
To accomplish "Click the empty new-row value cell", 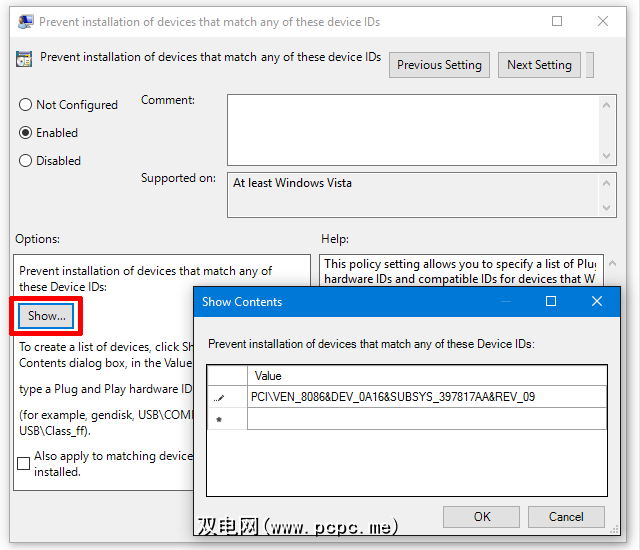I will 427,419.
